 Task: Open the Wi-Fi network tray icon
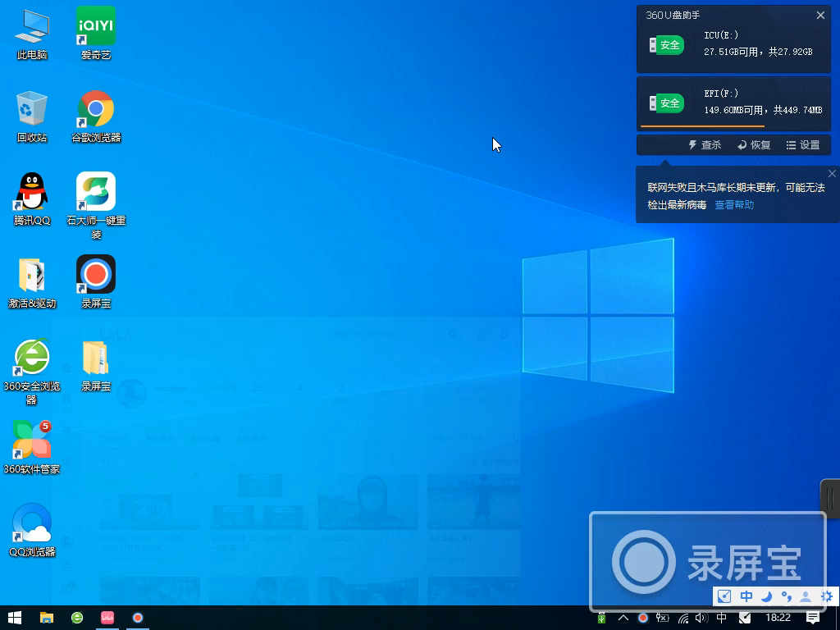[683, 619]
